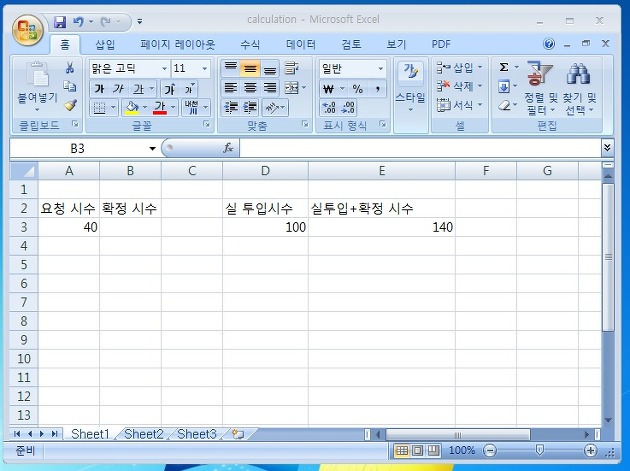Open find and select binoculars
Viewport: 630px width, 471px height.
[579, 88]
